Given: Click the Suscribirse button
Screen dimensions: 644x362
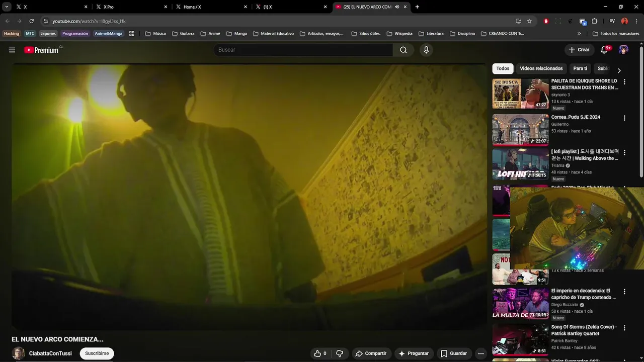Looking at the screenshot, I should point(97,353).
